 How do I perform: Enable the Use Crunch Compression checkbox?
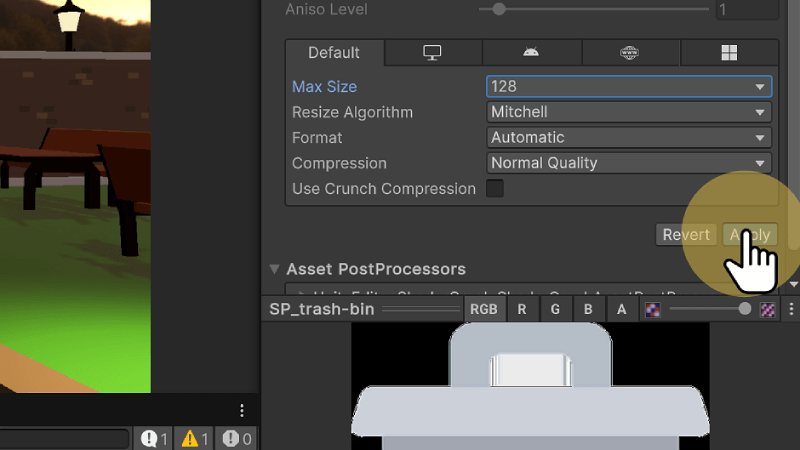pyautogui.click(x=495, y=188)
